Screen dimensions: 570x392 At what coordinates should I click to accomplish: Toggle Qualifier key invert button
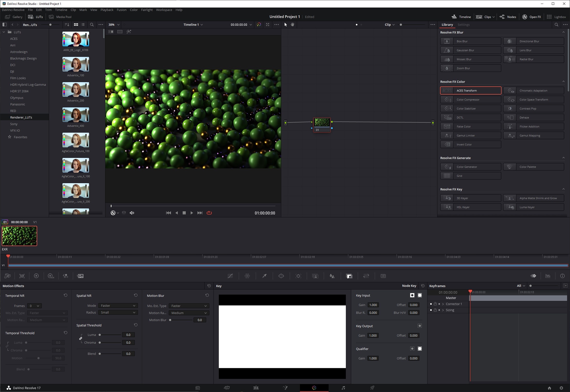point(412,349)
